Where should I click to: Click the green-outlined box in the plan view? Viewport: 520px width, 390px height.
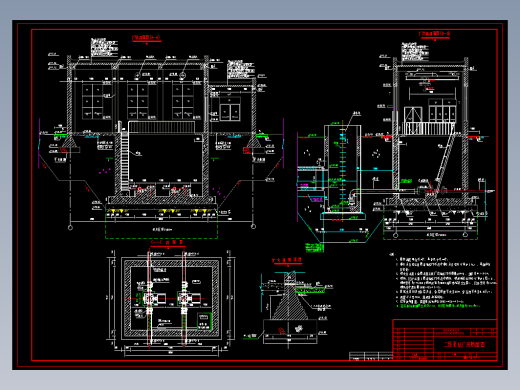(x=204, y=321)
